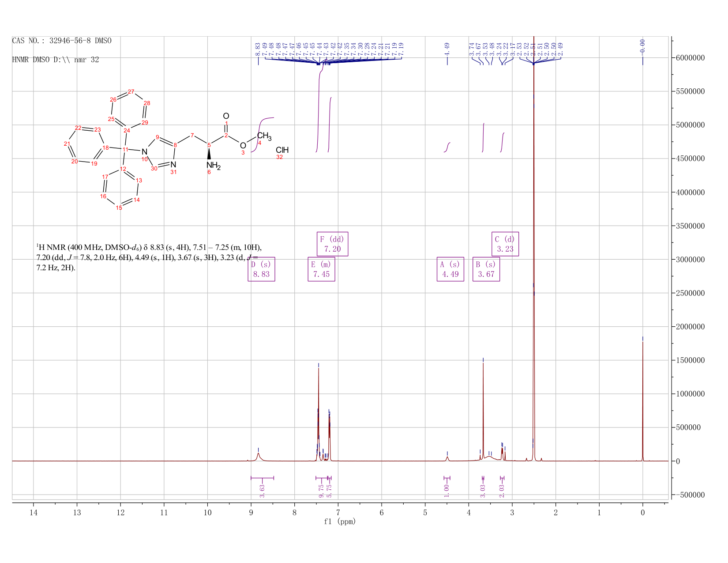The width and height of the screenshot is (728, 563).
Task: Select multiplet box C (d) 3.23
Action: [505, 244]
